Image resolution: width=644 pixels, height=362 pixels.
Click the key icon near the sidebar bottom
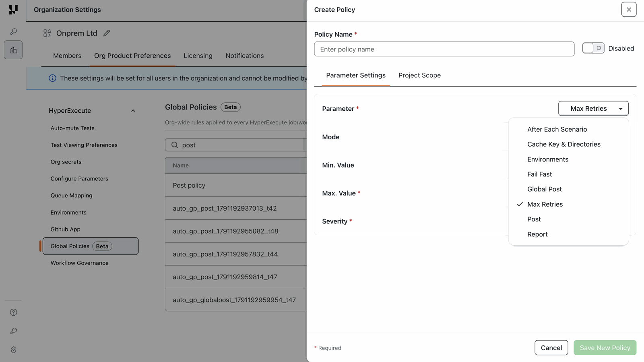coord(13,331)
